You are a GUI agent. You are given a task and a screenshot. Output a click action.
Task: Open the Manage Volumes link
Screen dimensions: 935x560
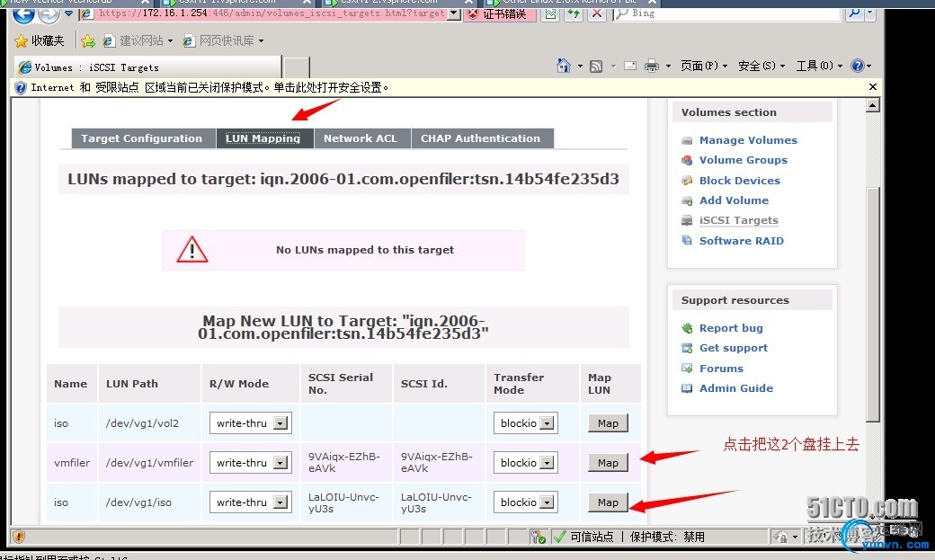[x=748, y=140]
